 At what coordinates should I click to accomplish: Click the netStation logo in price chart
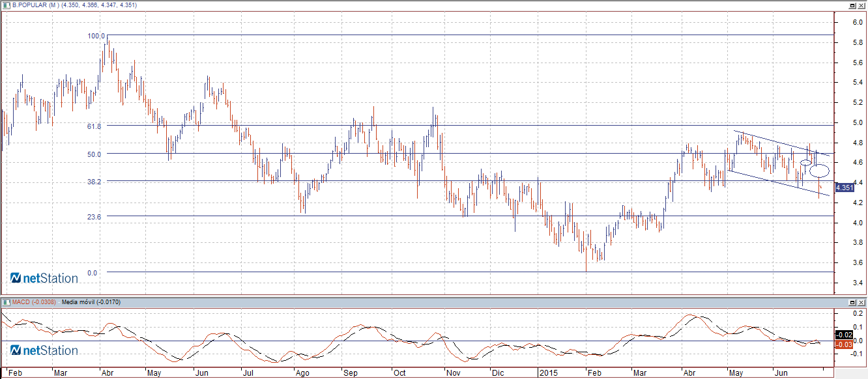pyautogui.click(x=44, y=278)
